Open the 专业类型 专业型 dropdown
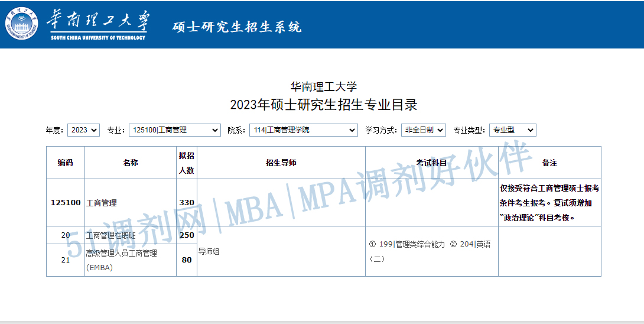 point(513,130)
